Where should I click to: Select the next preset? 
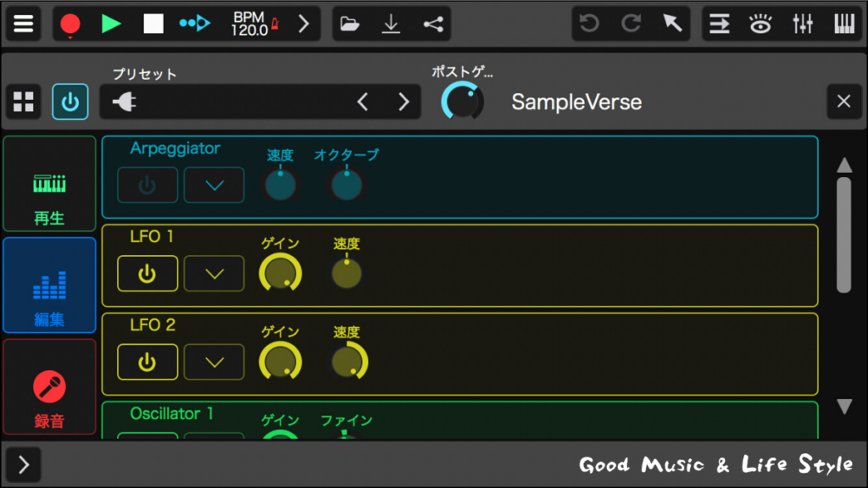pyautogui.click(x=404, y=102)
